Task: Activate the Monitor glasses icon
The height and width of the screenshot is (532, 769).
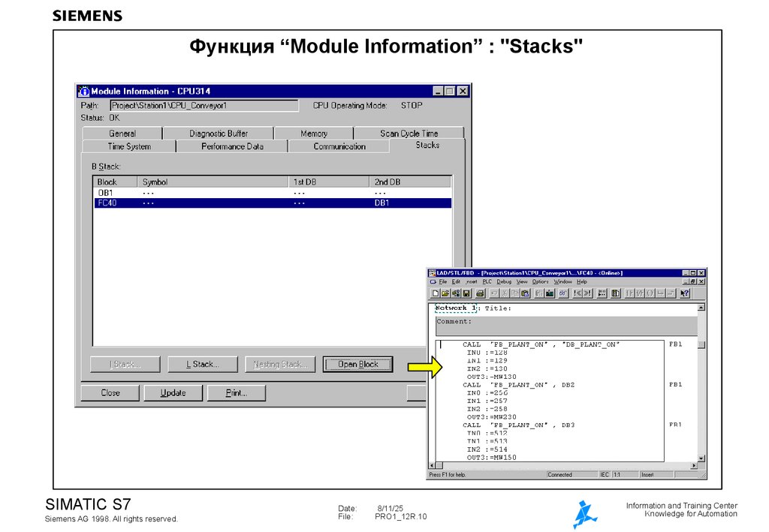Action: [x=562, y=293]
